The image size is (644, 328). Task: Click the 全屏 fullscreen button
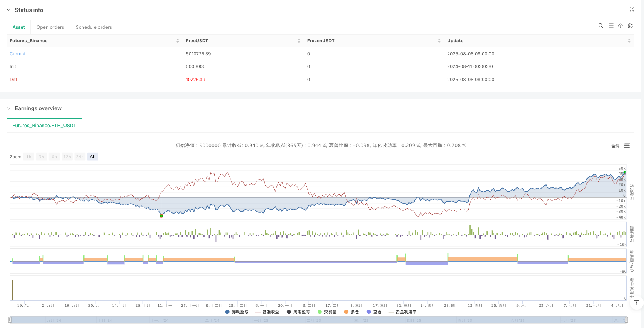coord(615,146)
